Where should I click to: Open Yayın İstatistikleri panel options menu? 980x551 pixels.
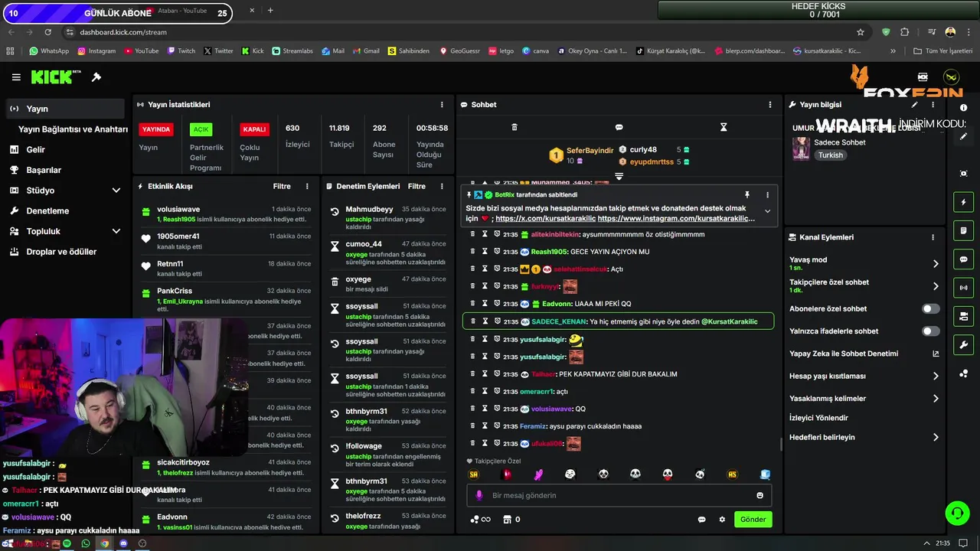pos(442,105)
